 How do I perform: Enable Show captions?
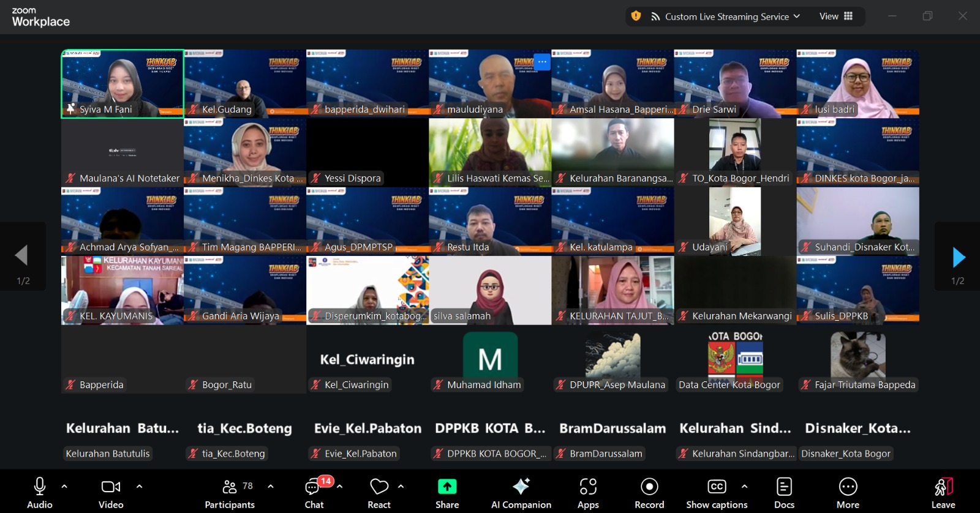716,492
